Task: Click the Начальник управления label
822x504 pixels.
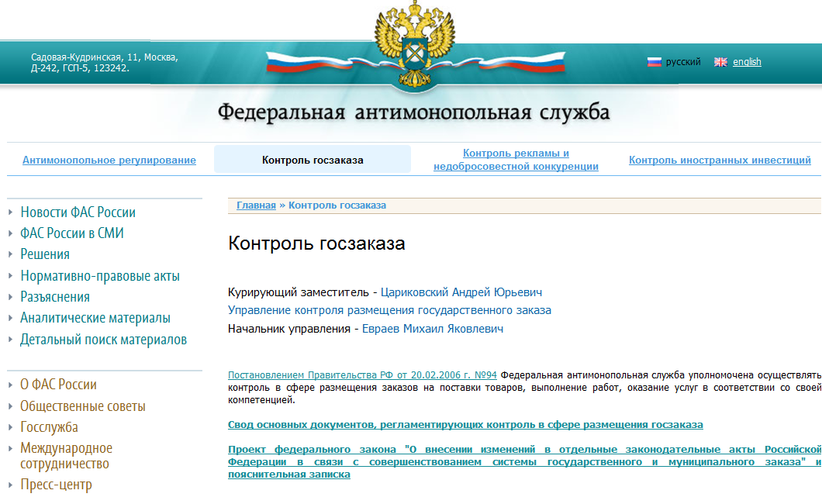Action: pyautogui.click(x=289, y=329)
